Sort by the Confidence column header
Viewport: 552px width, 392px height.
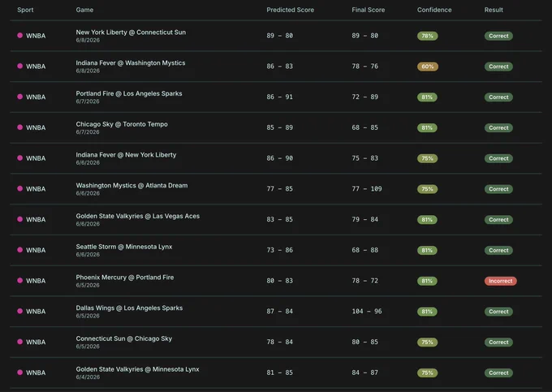pos(434,10)
